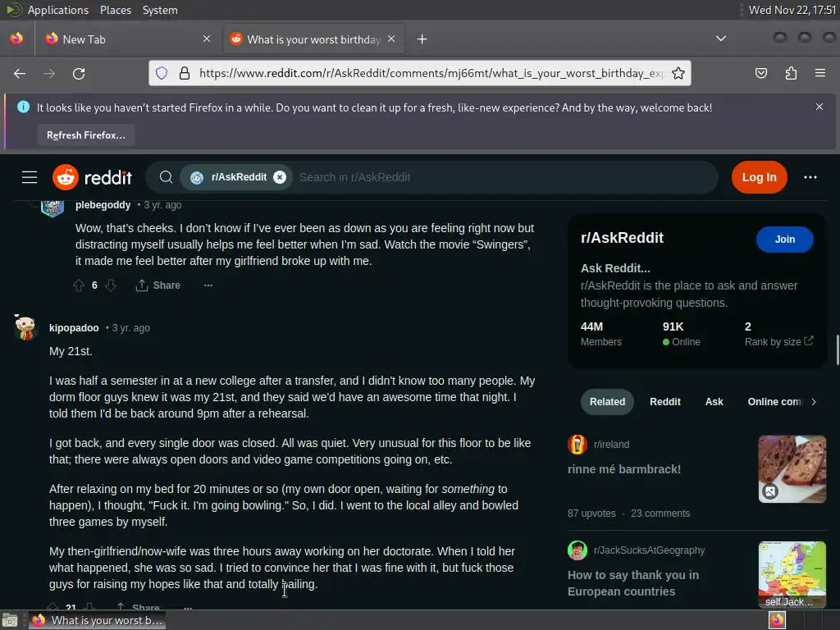Downvote plebegoddy's comment
This screenshot has width=840, height=630.
[111, 285]
